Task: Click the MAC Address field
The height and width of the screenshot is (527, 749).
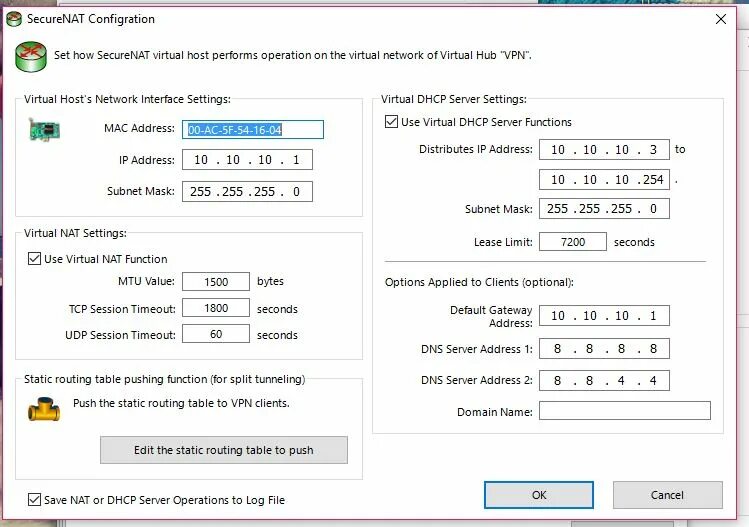Action: (253, 130)
